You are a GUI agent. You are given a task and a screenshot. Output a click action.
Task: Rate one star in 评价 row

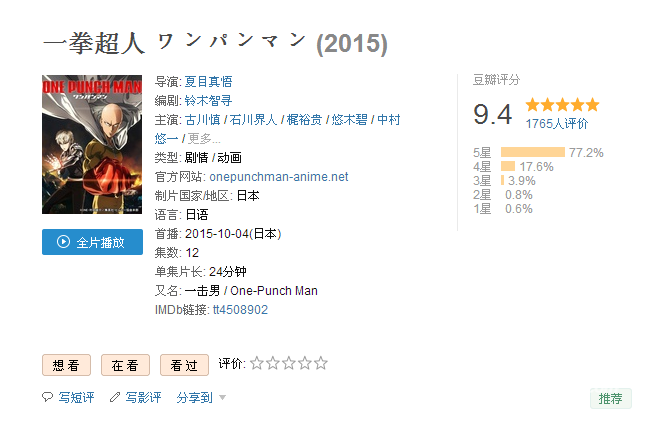tap(257, 363)
